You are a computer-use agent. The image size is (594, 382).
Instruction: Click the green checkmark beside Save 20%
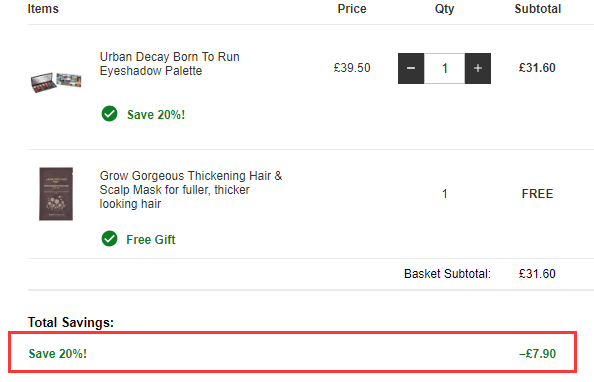click(109, 114)
